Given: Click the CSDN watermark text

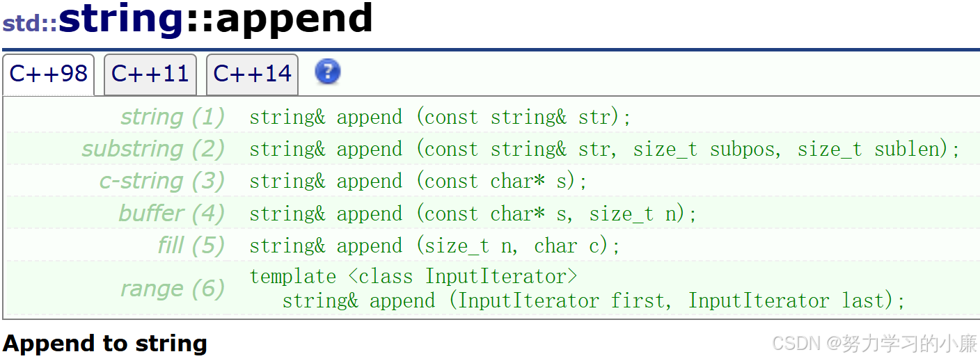Looking at the screenshot, I should 874,343.
